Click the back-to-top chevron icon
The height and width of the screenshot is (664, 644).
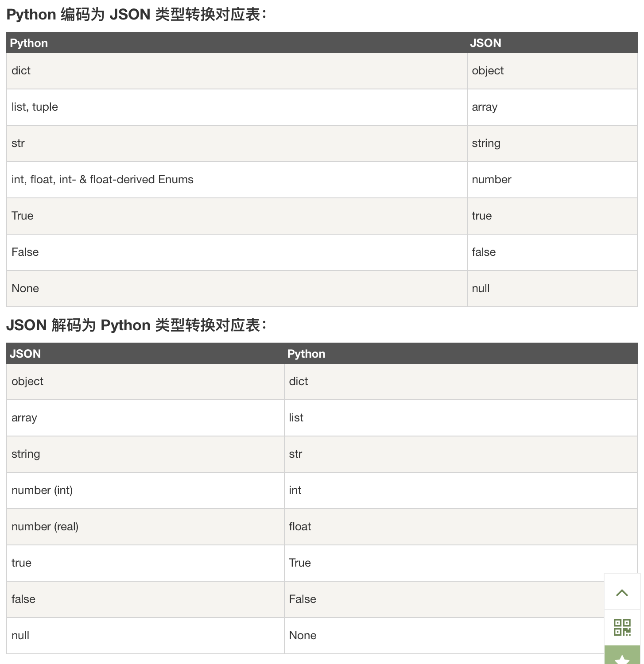[622, 593]
